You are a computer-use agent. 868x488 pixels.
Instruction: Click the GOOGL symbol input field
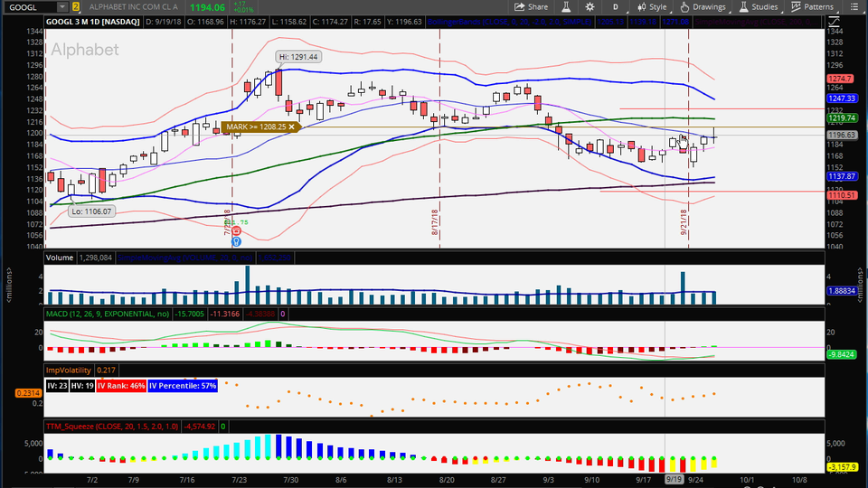[x=29, y=6]
